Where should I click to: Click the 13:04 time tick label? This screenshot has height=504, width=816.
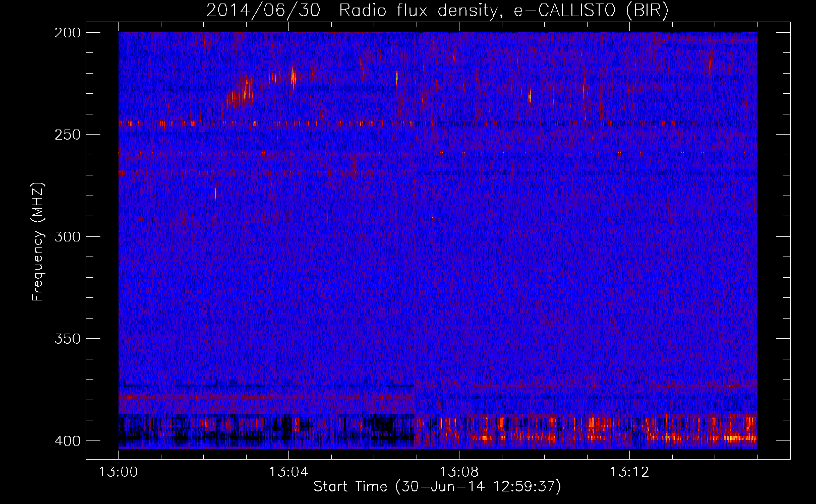coord(288,472)
